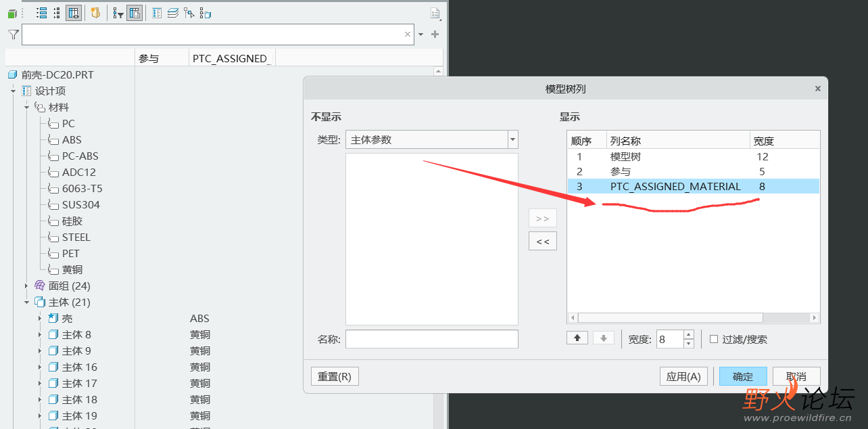The width and height of the screenshot is (868, 429).
Task: Clear the model tree search field
Action: click(x=408, y=35)
